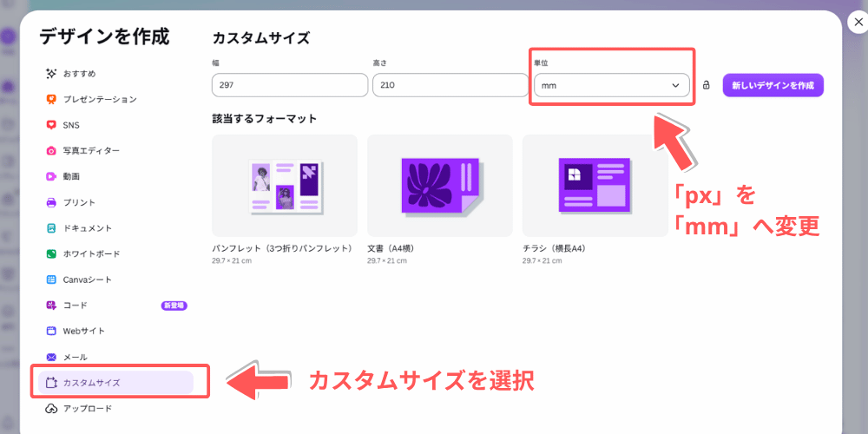
Task: Click the 該当するフォーマット heading
Action: click(265, 118)
